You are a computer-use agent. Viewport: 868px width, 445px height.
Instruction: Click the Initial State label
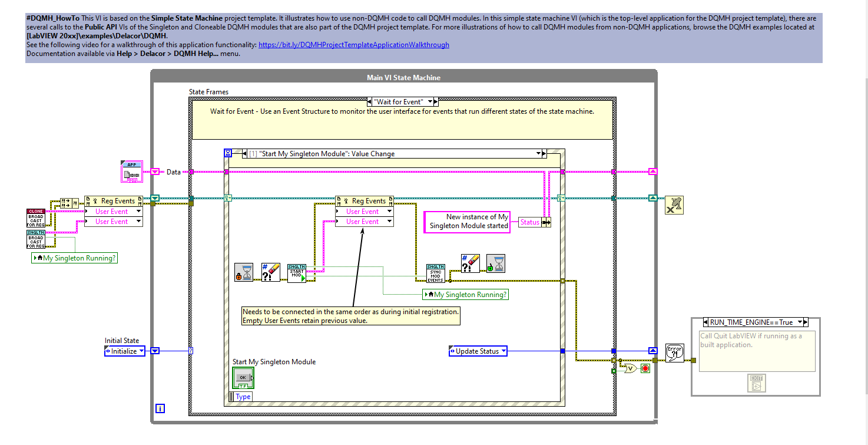(x=122, y=341)
